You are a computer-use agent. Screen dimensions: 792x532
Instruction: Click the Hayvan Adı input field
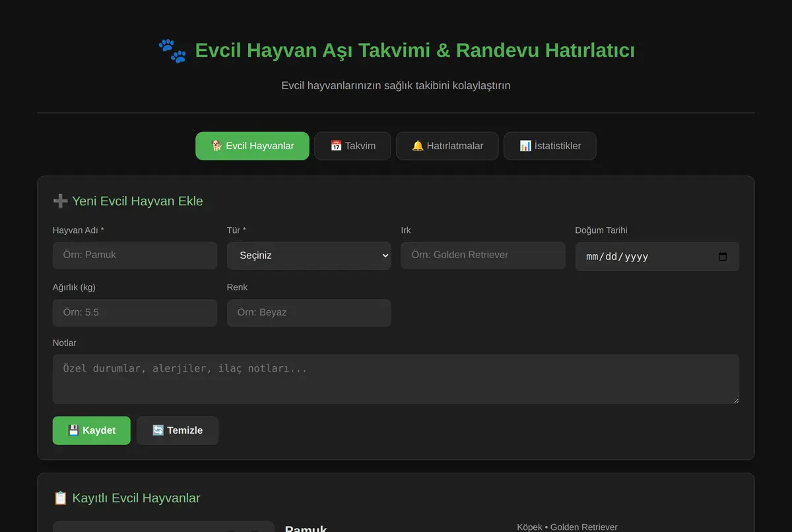[x=135, y=255]
